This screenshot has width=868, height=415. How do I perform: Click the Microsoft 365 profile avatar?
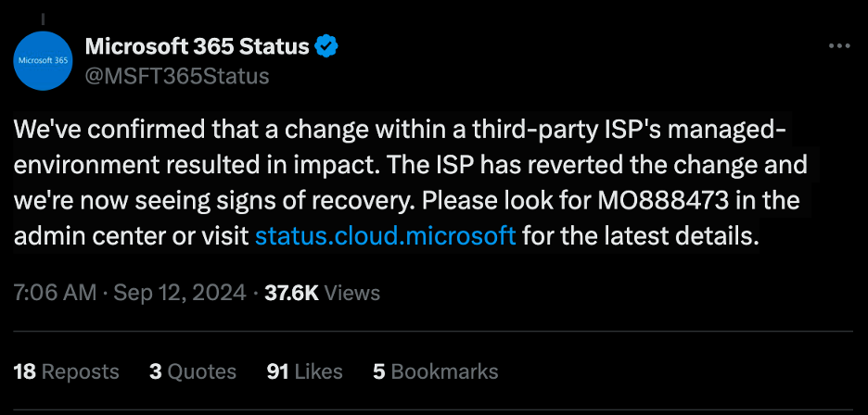tap(43, 60)
